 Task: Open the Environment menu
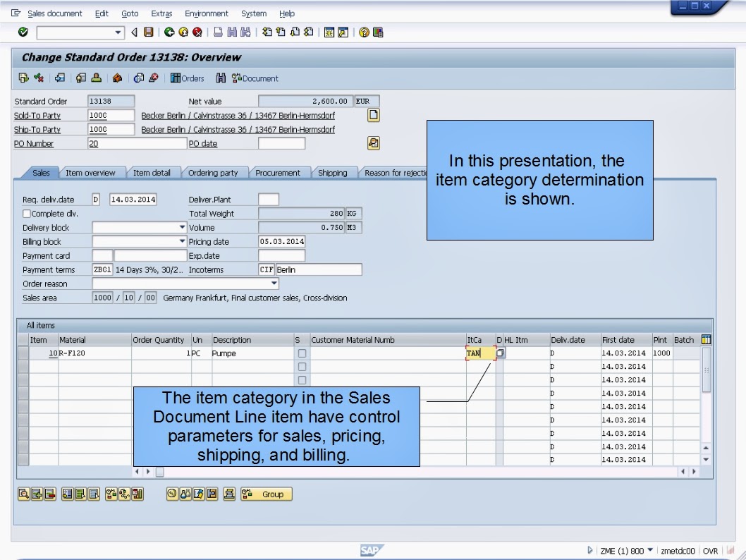[x=206, y=13]
